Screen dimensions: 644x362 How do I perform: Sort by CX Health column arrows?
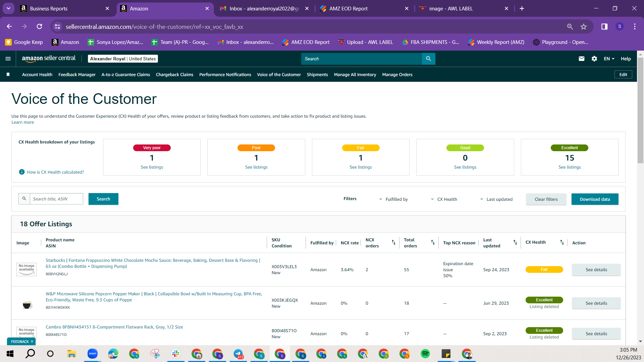pyautogui.click(x=562, y=242)
